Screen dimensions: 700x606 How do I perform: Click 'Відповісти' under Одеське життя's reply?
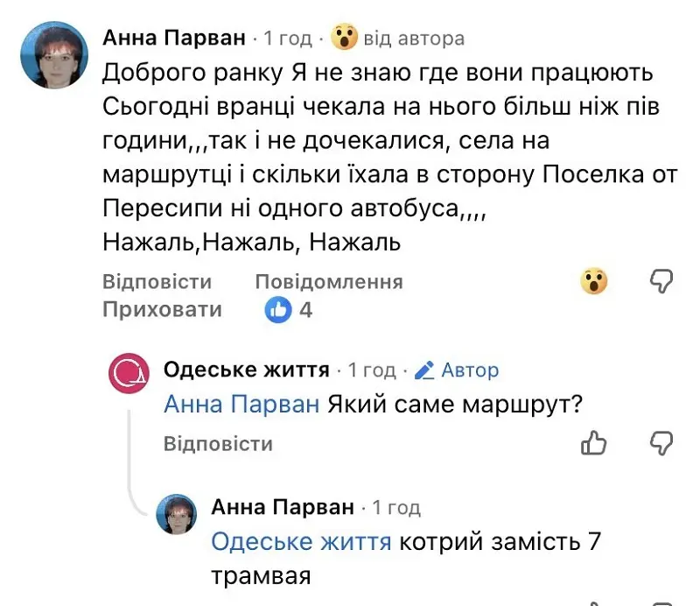pyautogui.click(x=218, y=444)
